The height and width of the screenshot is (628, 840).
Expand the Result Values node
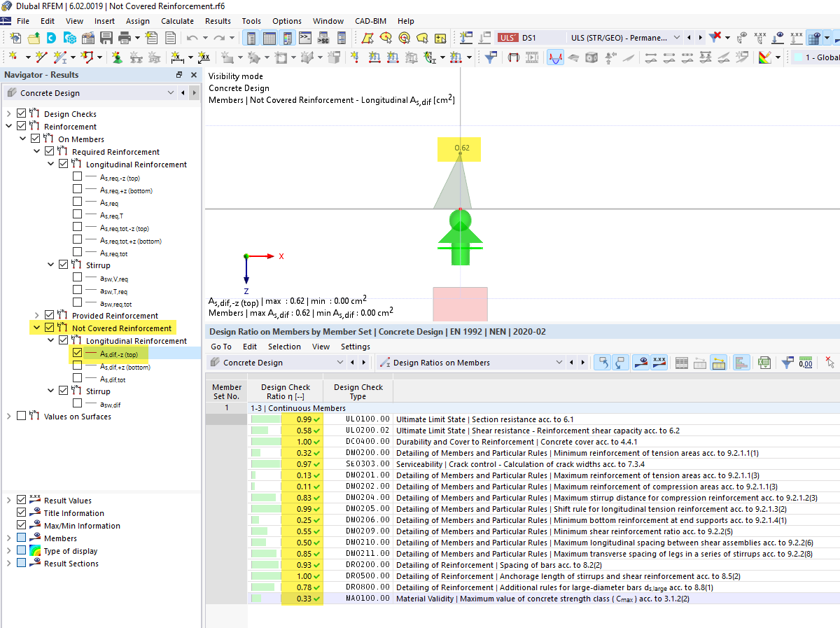(9, 501)
